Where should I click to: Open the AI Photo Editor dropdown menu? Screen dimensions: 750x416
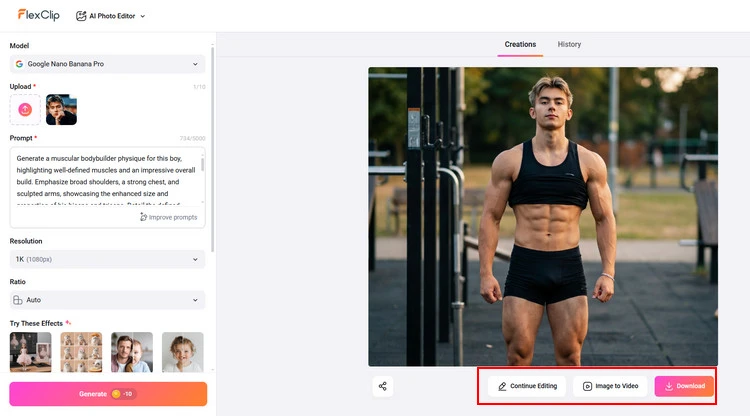110,16
